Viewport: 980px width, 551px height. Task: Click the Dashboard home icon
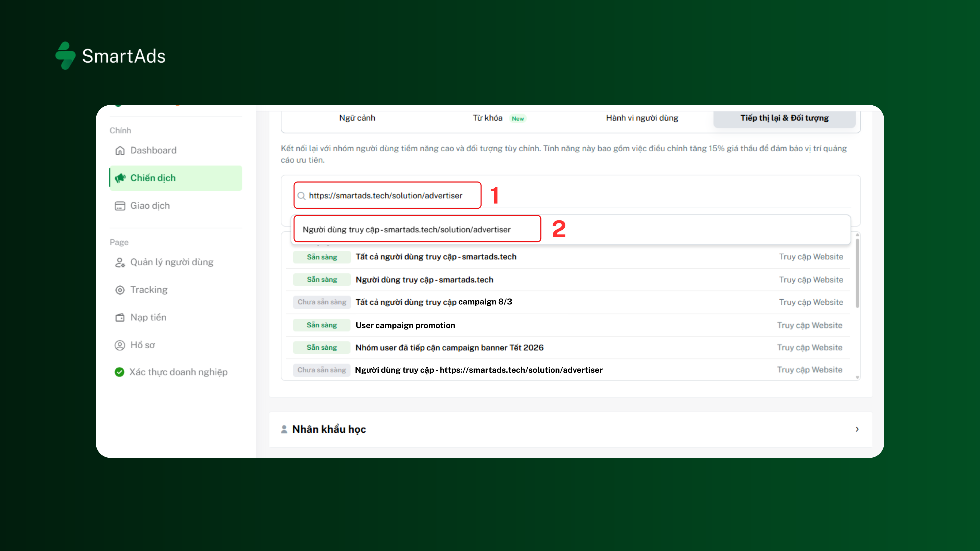tap(120, 150)
